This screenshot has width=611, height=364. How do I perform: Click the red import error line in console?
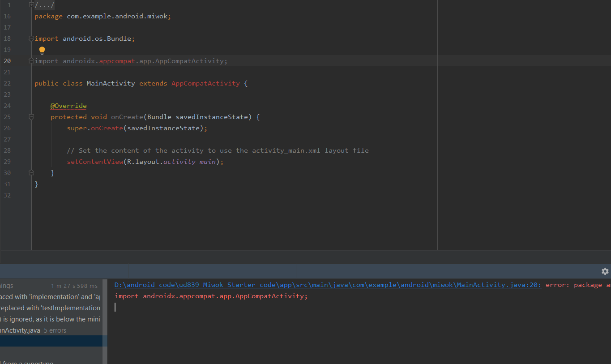[x=210, y=296]
